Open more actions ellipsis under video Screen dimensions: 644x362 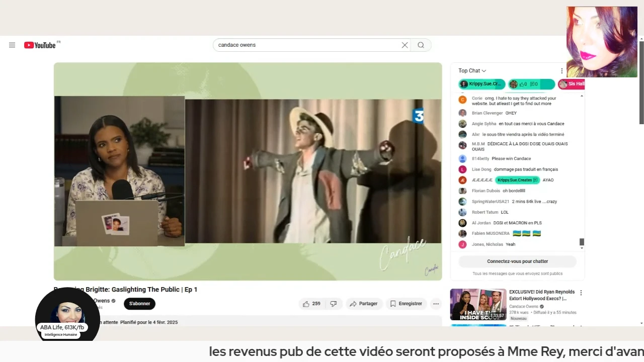click(436, 304)
